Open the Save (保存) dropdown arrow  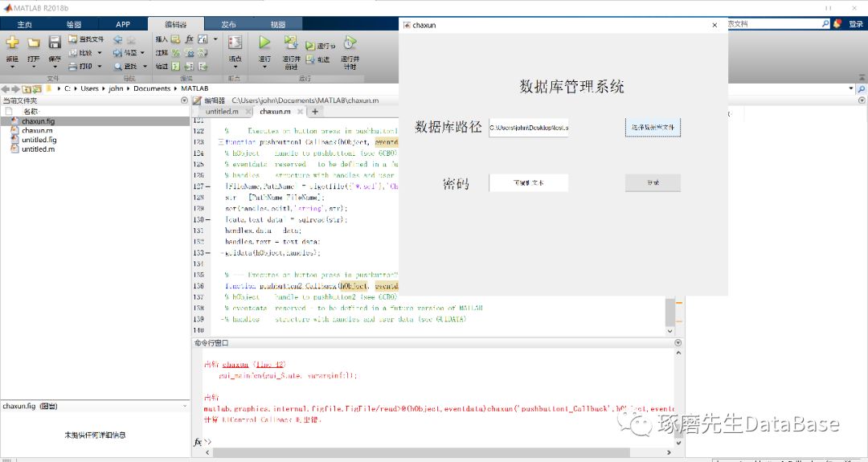pyautogui.click(x=55, y=67)
